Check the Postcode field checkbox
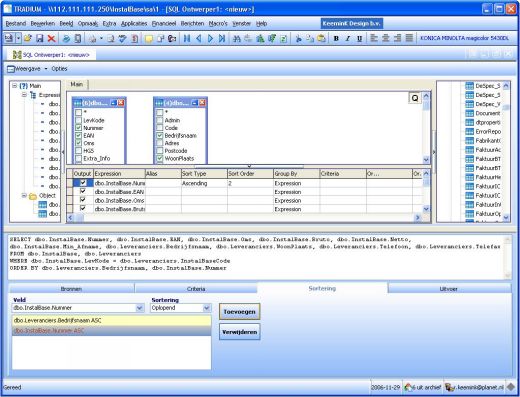The width and height of the screenshot is (520, 397). [x=160, y=151]
